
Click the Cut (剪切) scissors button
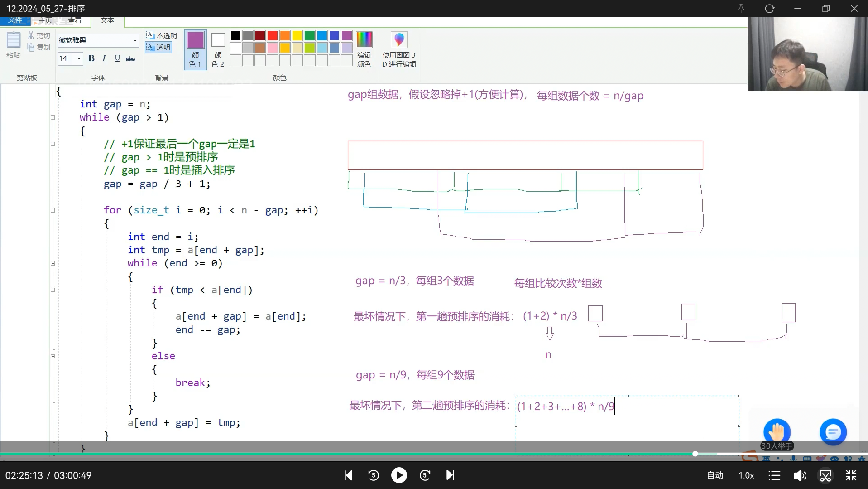39,35
